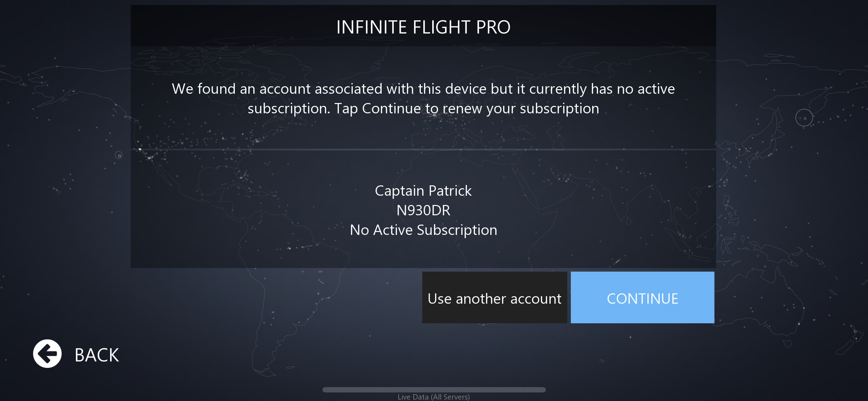Tap the white back arrow icon
The image size is (868, 401).
click(47, 354)
